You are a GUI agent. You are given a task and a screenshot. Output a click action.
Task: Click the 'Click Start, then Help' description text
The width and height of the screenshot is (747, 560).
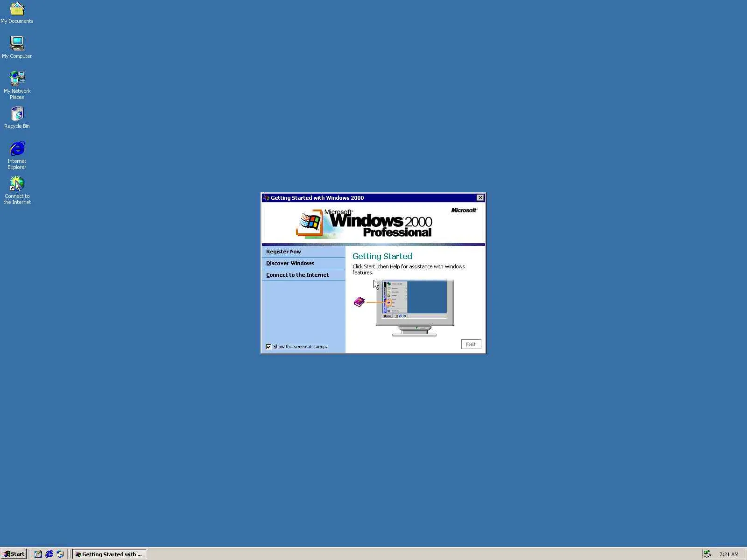coord(409,269)
